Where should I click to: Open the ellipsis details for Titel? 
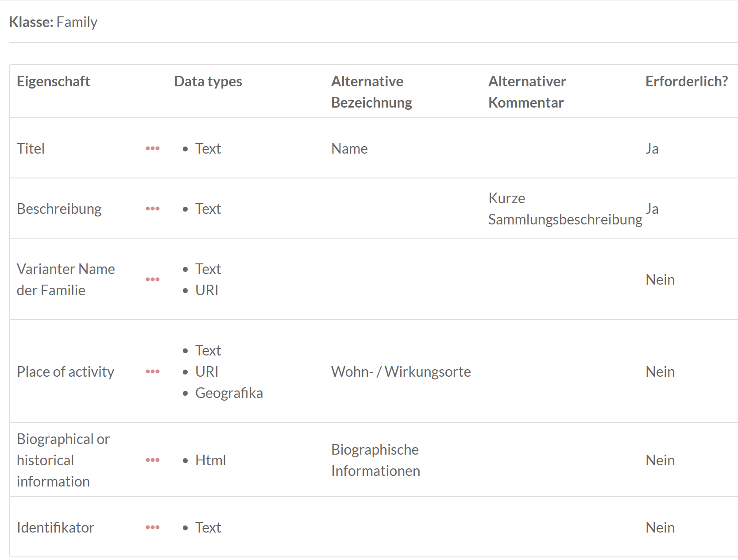(153, 148)
